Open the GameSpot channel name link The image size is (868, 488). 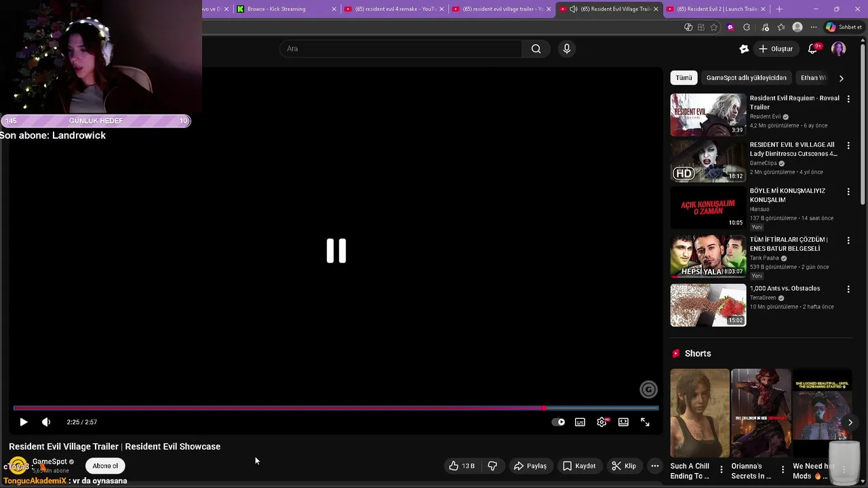[x=50, y=462]
